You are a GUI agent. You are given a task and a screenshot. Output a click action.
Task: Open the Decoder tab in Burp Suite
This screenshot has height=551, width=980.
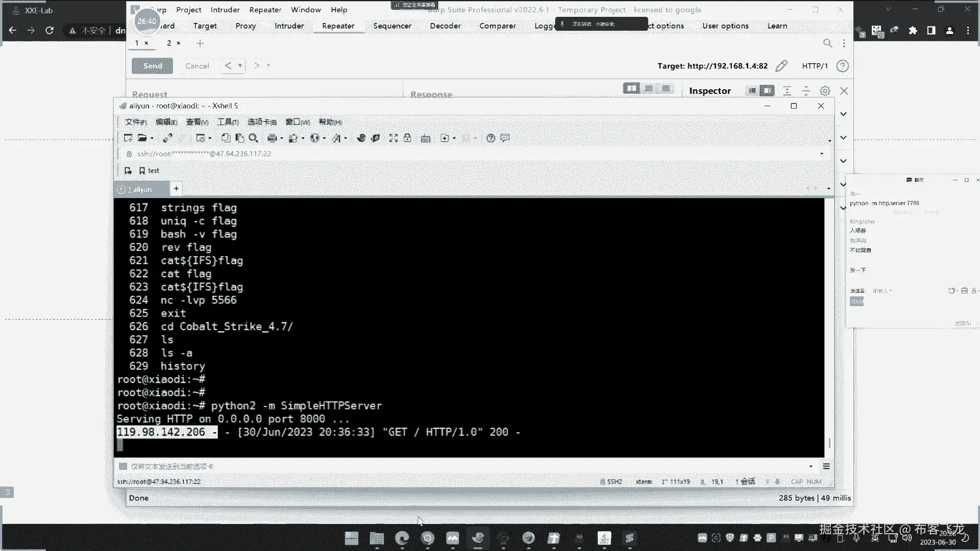click(445, 26)
